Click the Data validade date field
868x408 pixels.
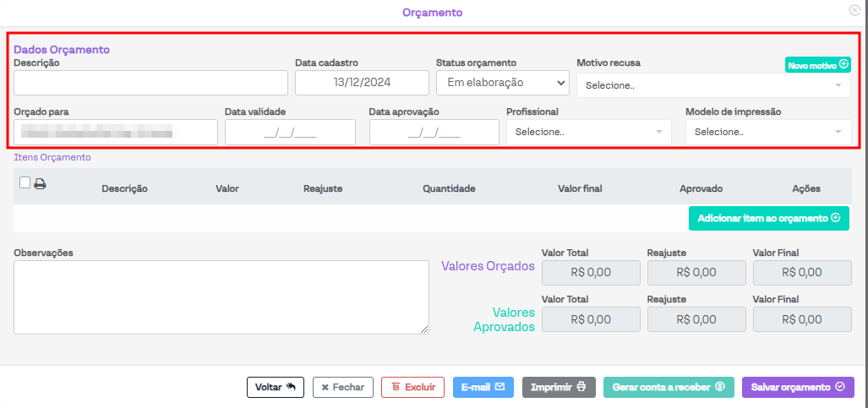pos(290,132)
